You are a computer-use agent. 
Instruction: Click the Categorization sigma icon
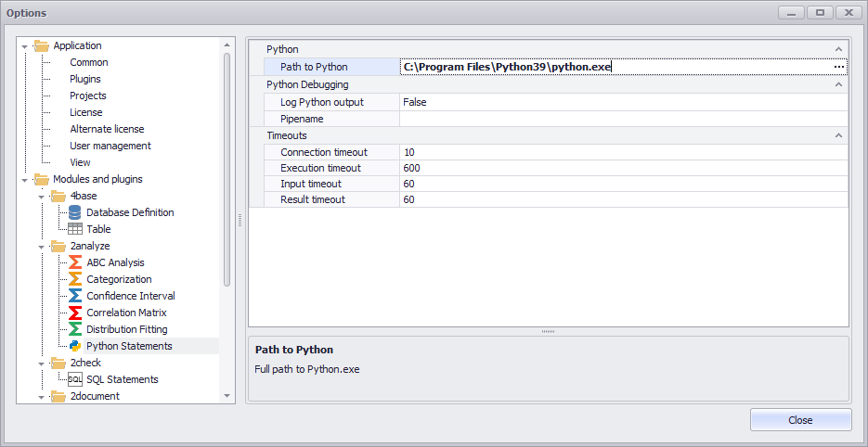click(75, 279)
